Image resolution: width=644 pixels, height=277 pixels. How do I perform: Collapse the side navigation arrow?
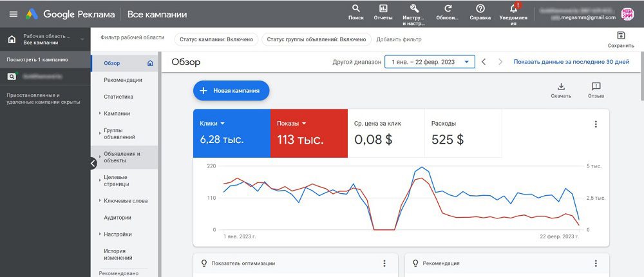pos(93,164)
